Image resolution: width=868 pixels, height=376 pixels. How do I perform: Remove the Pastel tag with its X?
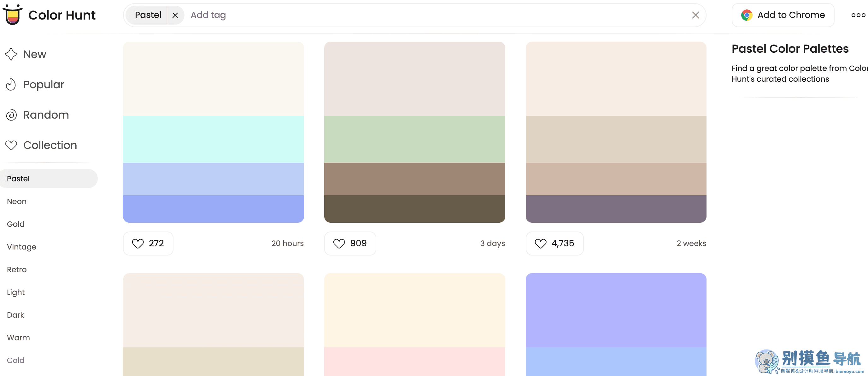tap(175, 15)
